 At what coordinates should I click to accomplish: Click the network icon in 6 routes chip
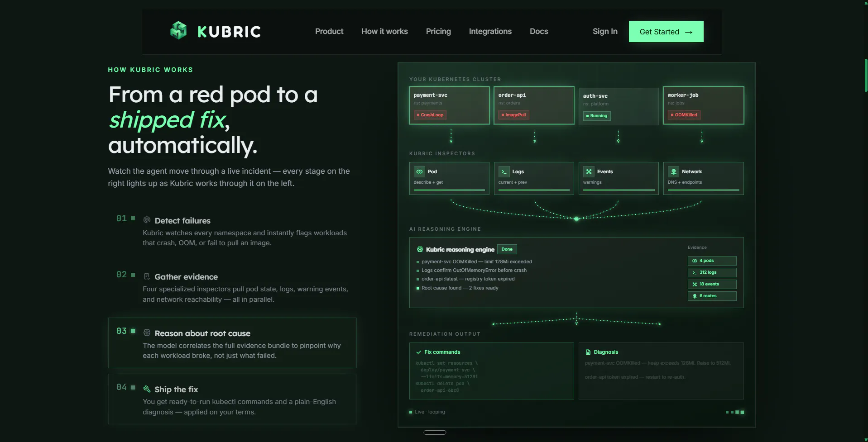pyautogui.click(x=695, y=296)
